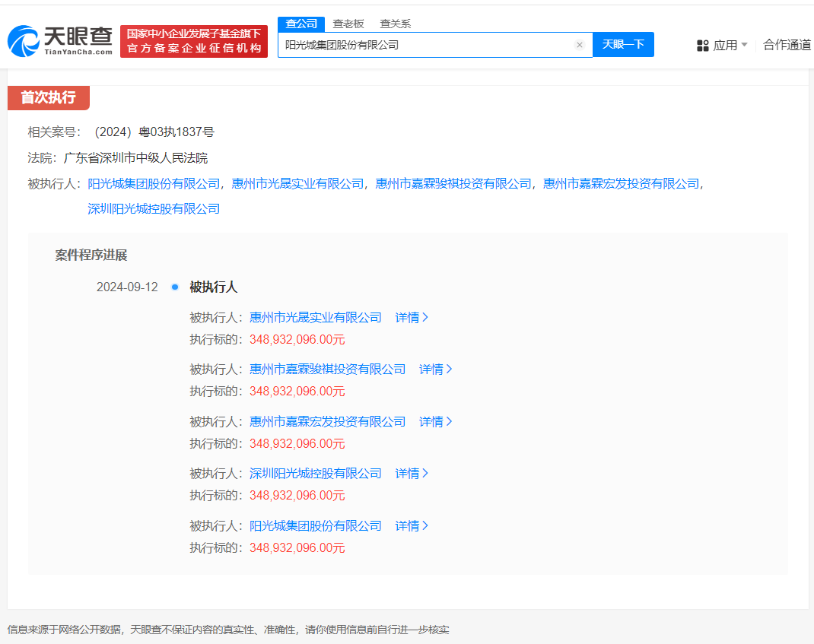Viewport: 814px width, 644px height.
Task: Switch to the 查老板 tab
Action: click(347, 24)
